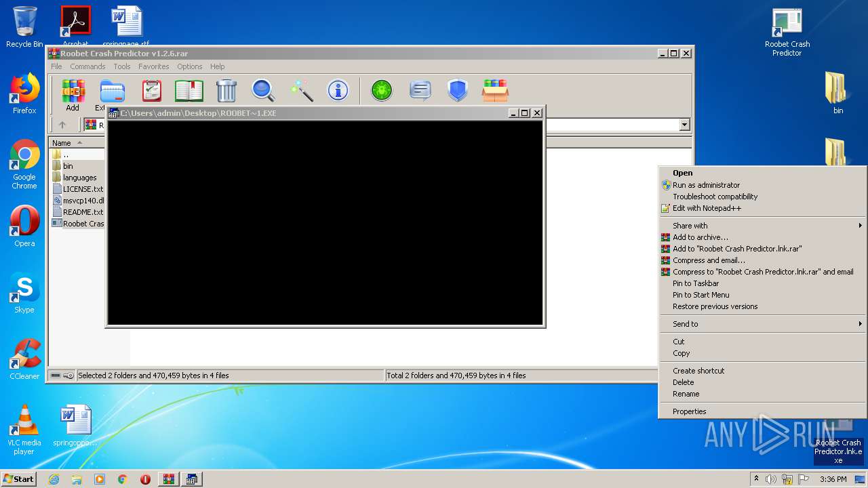Expand the WinRAR address bar dropdown

click(x=684, y=125)
